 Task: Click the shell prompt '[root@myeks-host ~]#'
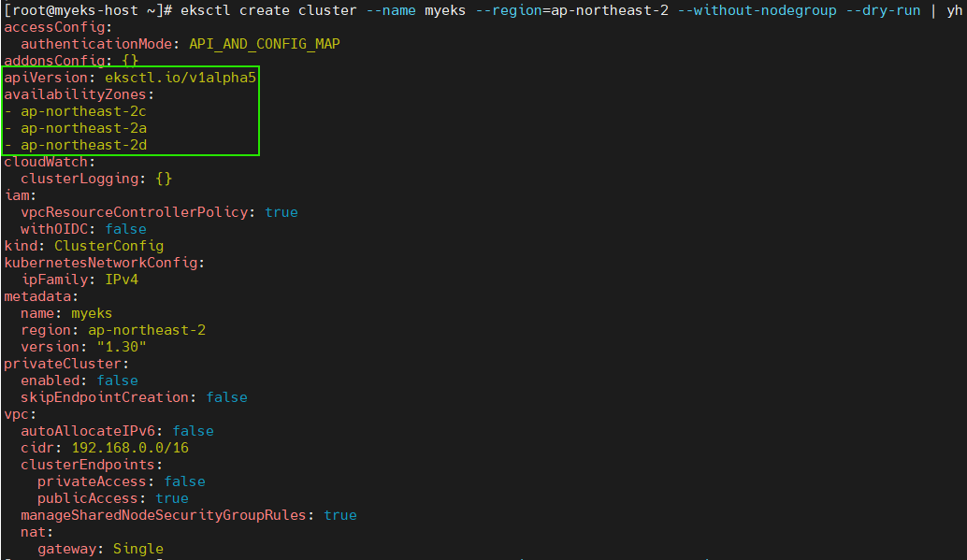[88, 10]
